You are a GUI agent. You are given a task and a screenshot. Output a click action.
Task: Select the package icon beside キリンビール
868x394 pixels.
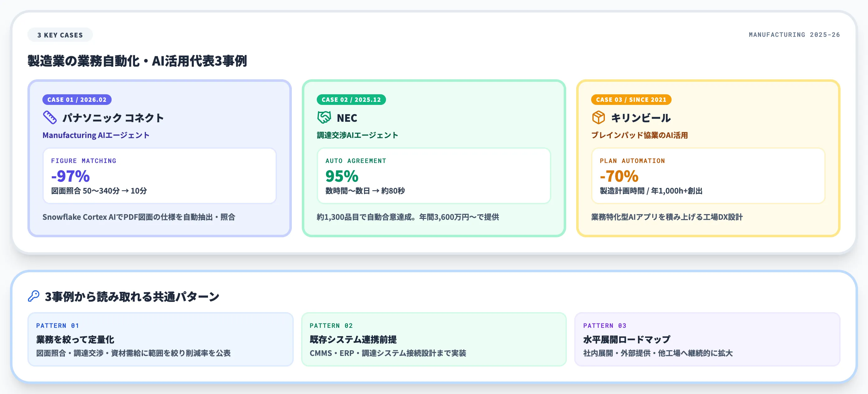tap(598, 118)
